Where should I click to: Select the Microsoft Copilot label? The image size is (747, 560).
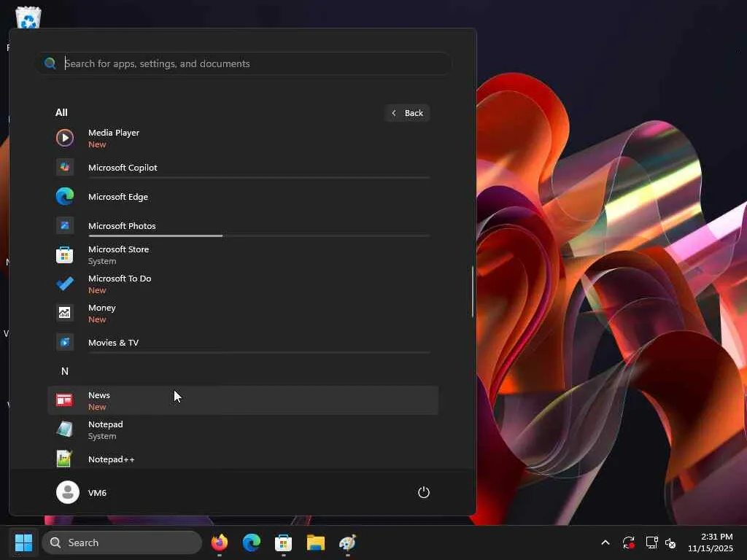[x=123, y=168]
